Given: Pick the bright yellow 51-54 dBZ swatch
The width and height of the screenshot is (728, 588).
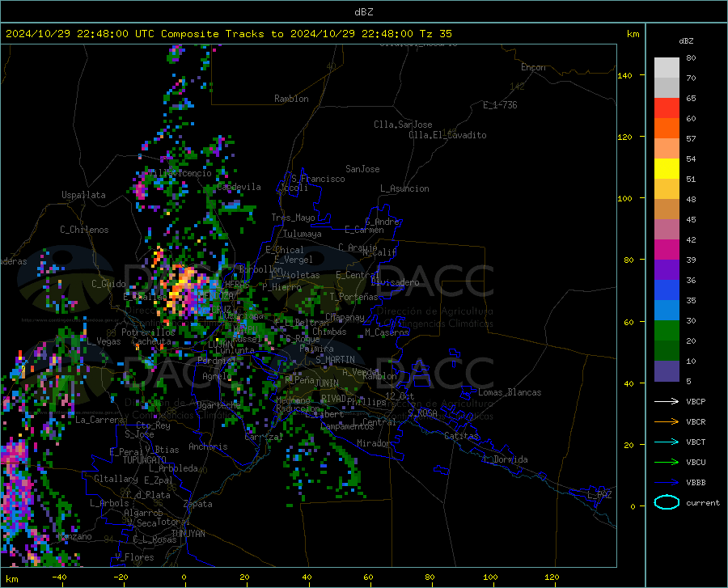Looking at the screenshot, I should coord(667,169).
